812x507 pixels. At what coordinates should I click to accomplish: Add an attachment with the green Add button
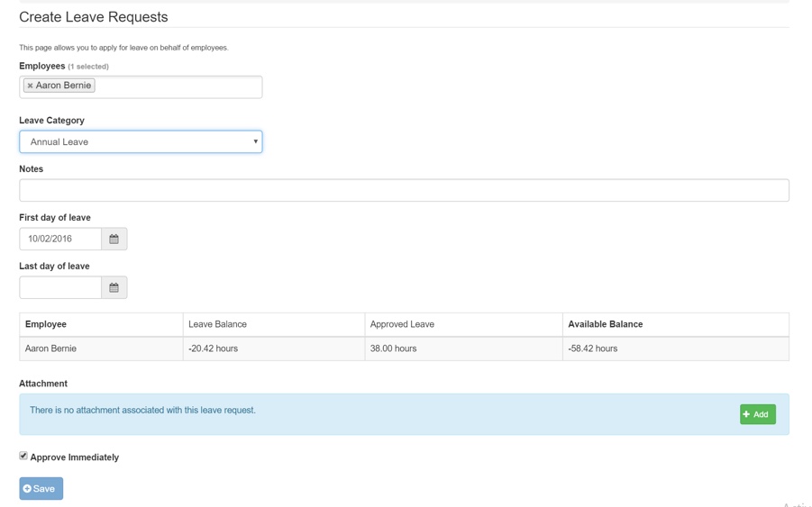pos(758,414)
